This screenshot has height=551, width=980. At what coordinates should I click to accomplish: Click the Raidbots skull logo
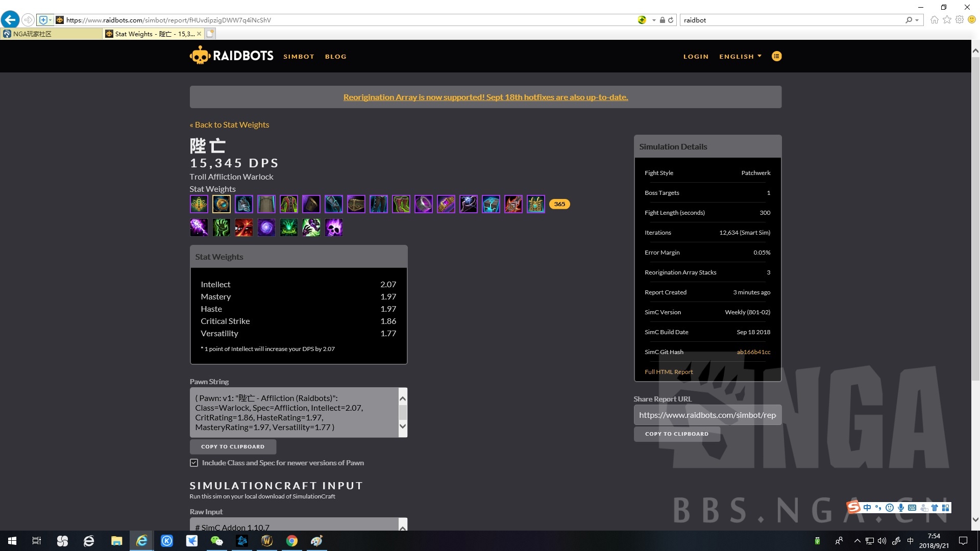tap(200, 56)
